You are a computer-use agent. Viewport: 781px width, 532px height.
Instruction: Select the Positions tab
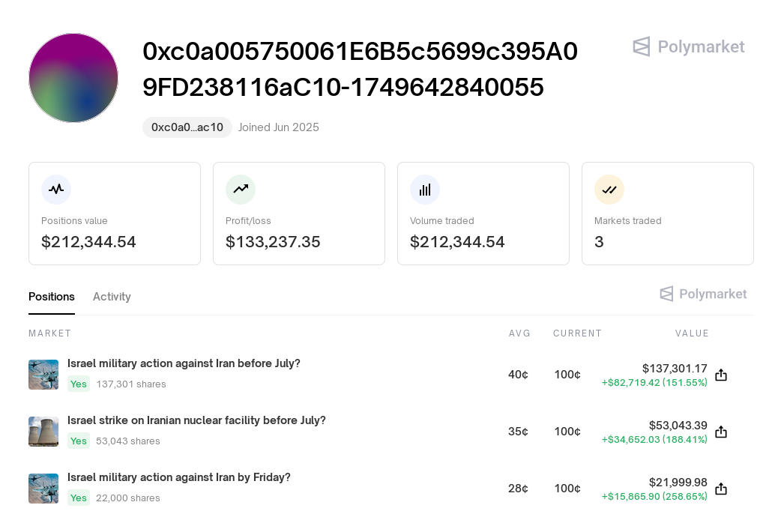[51, 297]
